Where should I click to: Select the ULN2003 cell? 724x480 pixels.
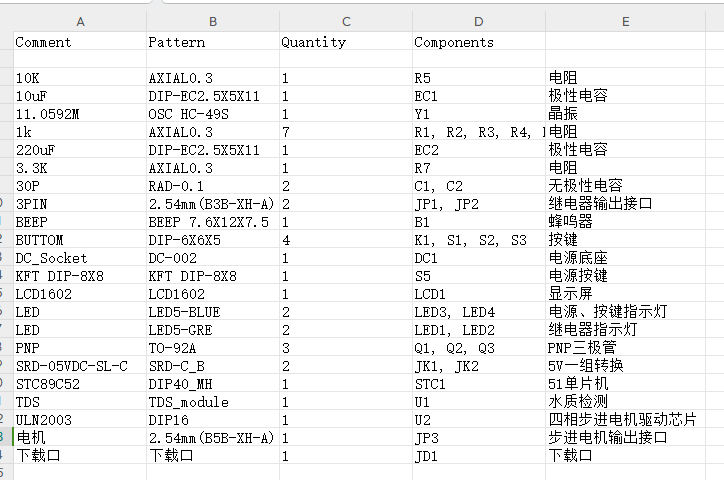(41, 419)
